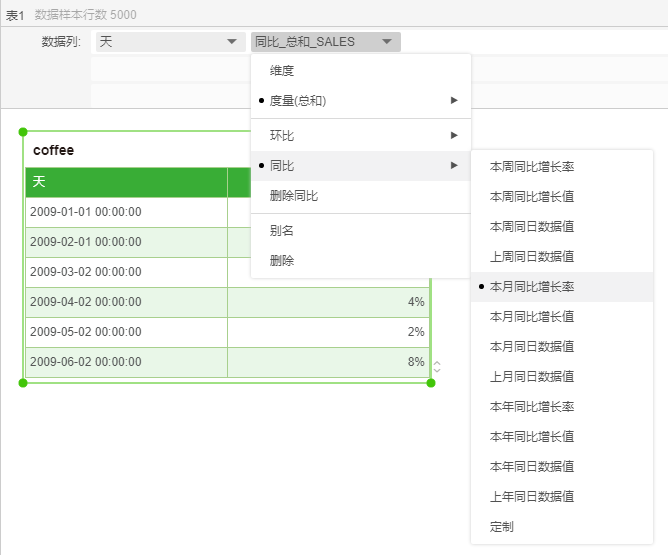Viewport: 668px width, 555px height.
Task: Choose 删除同比 from the menu
Action: click(x=294, y=196)
